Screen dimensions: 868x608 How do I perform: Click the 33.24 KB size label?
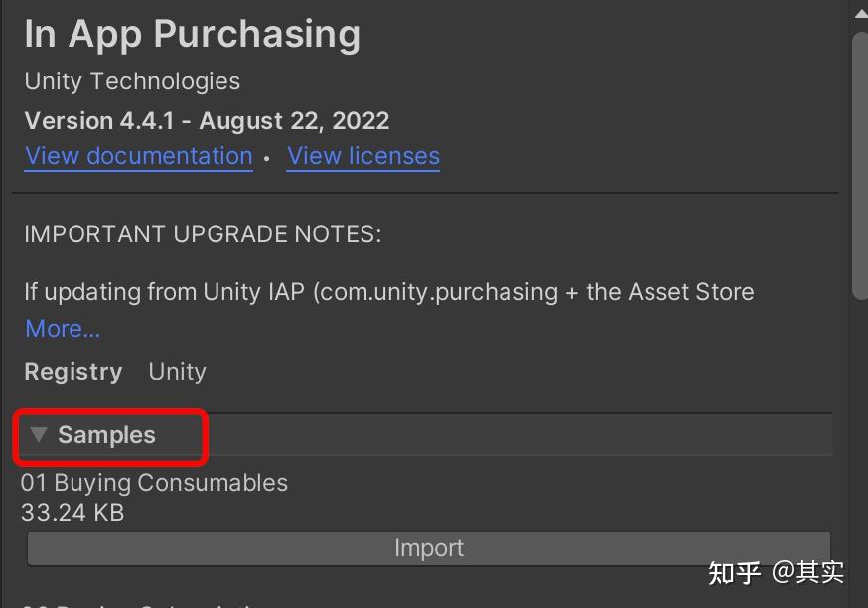tap(73, 513)
